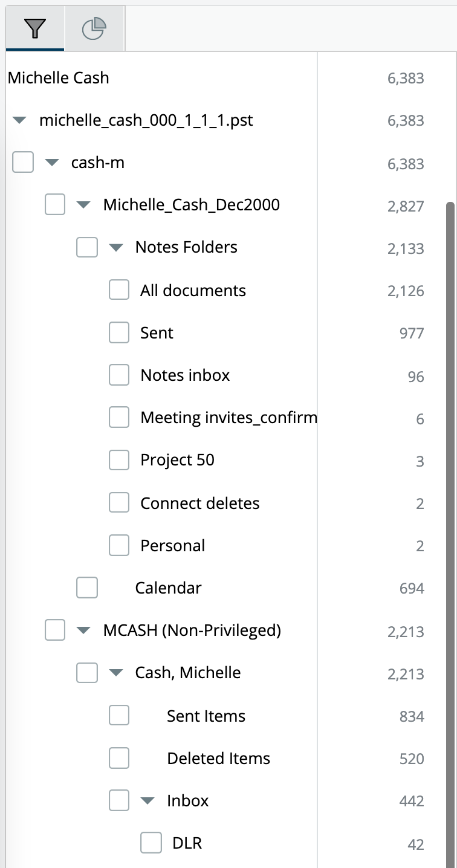457x868 pixels.
Task: Click the Notes inbox folder name
Action: coord(185,375)
